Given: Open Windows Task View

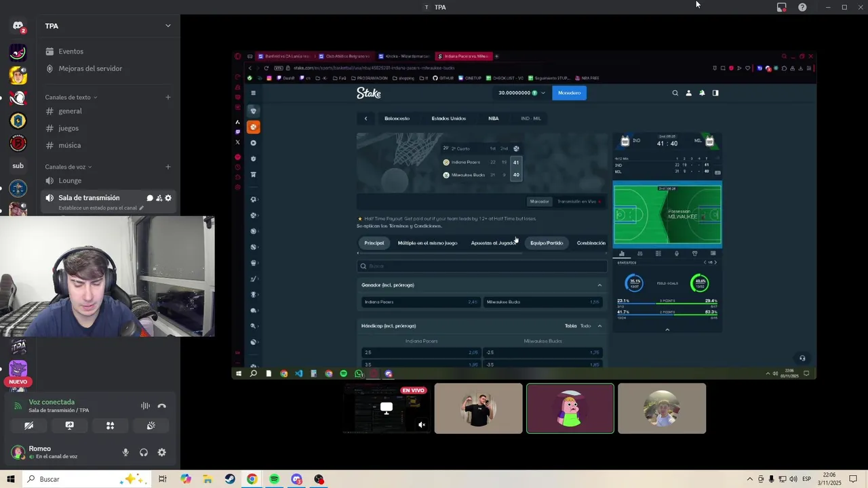Looking at the screenshot, I should [163, 479].
